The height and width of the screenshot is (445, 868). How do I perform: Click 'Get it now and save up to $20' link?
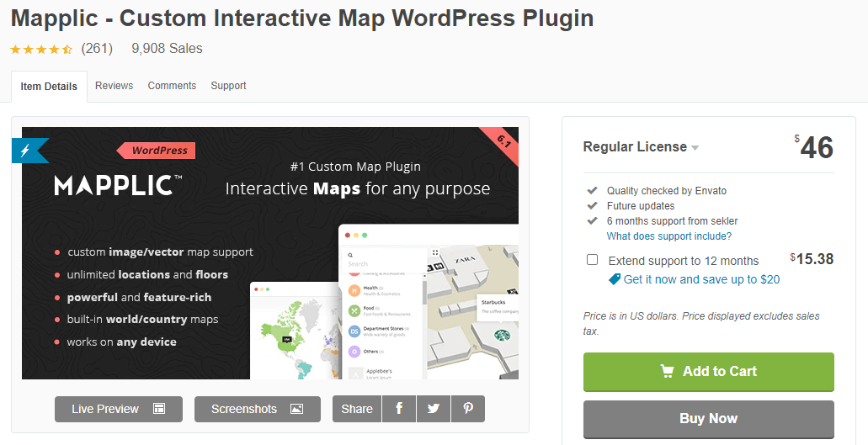pyautogui.click(x=701, y=280)
